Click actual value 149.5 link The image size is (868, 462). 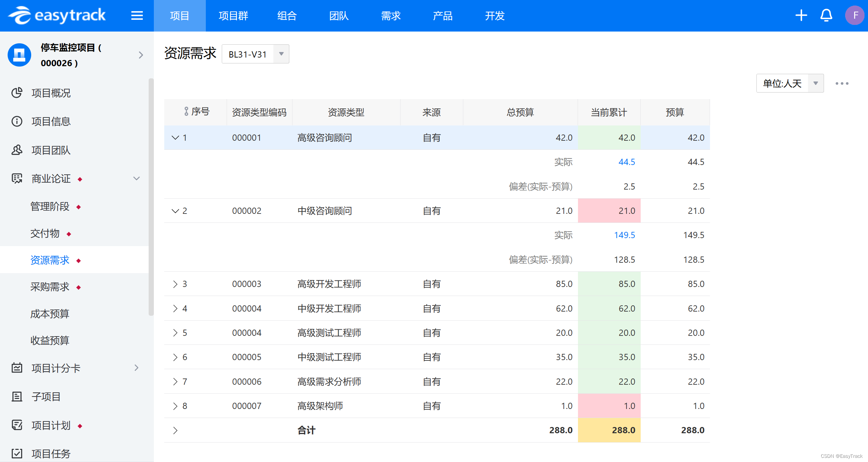(x=624, y=235)
